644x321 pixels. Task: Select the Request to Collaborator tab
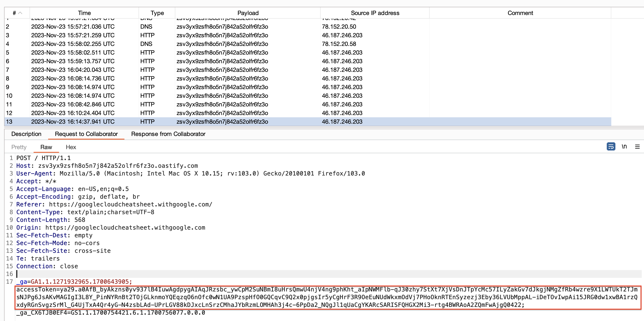pos(86,134)
